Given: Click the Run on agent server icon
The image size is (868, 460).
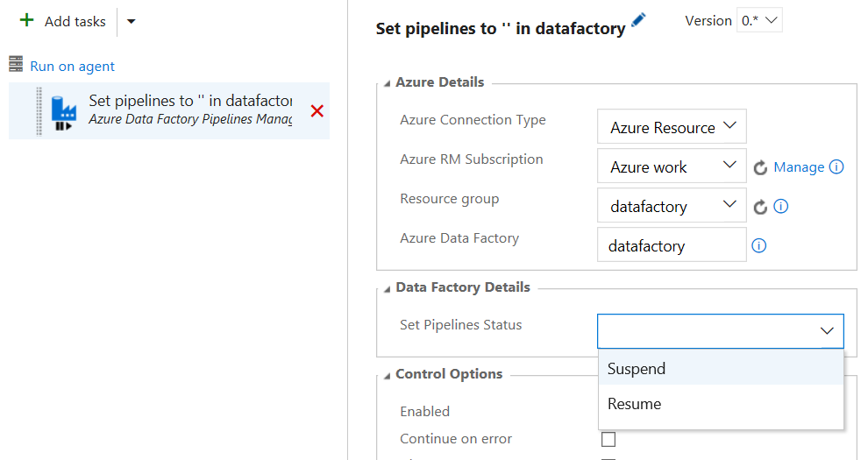Looking at the screenshot, I should (16, 65).
